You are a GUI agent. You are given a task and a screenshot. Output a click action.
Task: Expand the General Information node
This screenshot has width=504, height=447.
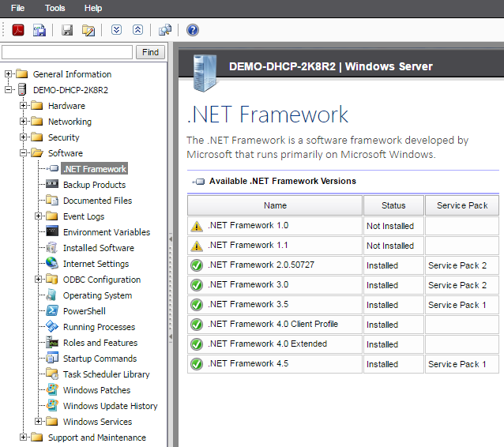[9, 74]
